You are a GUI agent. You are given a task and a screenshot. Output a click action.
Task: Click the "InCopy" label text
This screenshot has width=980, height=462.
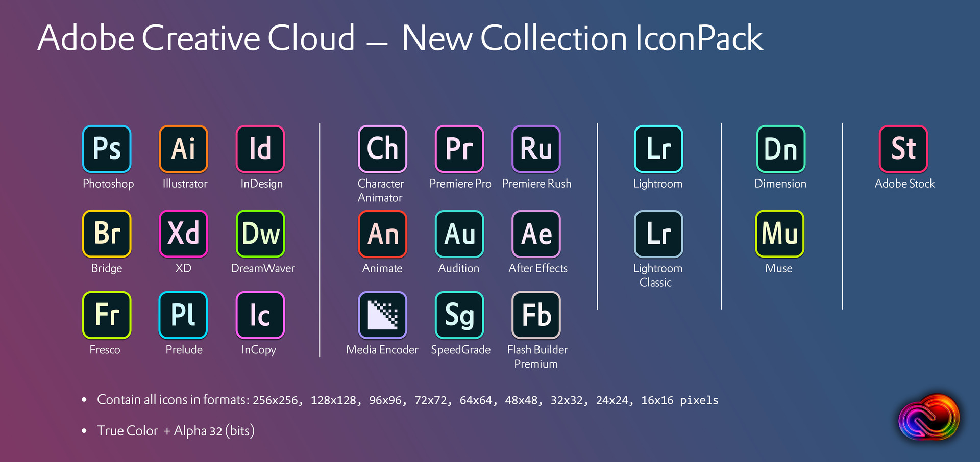[258, 350]
